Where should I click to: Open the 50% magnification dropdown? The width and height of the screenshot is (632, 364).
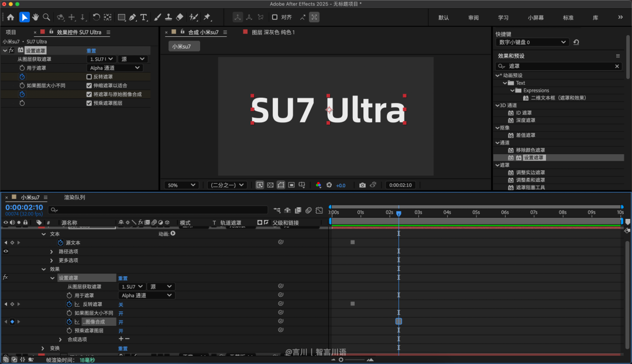pyautogui.click(x=181, y=185)
